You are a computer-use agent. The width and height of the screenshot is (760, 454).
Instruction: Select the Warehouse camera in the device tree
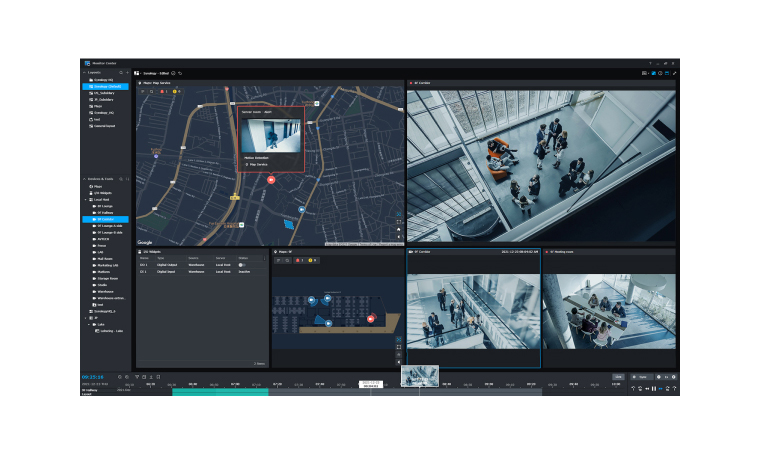coord(105,292)
